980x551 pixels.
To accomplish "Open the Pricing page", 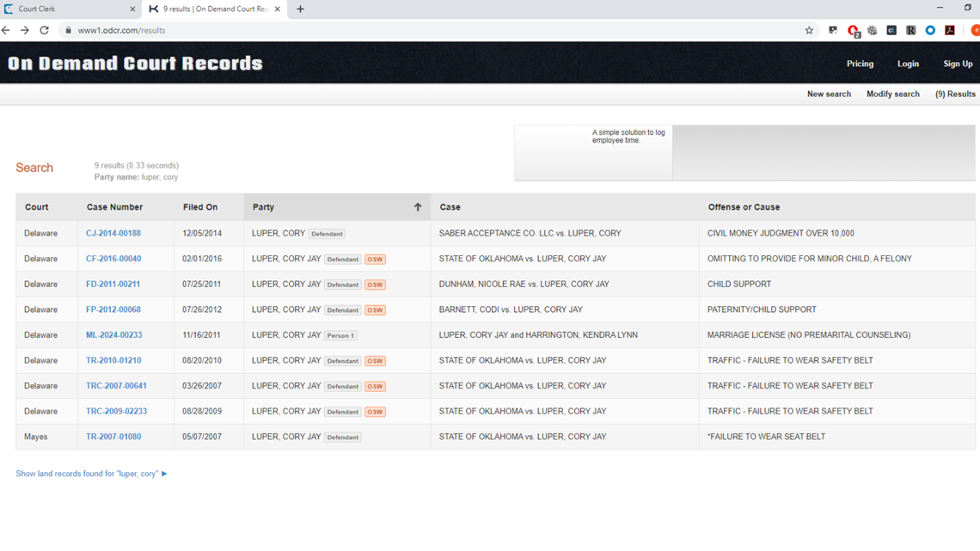I will click(860, 64).
